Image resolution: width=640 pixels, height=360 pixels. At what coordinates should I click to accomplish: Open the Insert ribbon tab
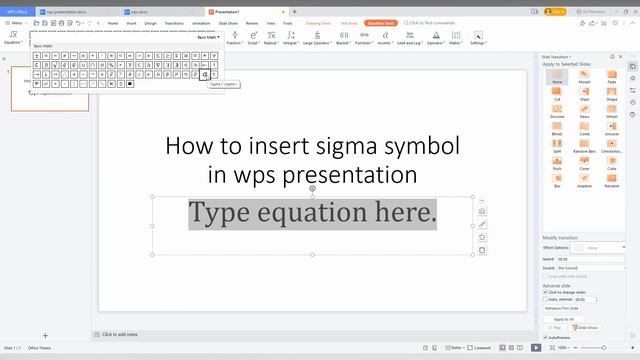coord(131,23)
